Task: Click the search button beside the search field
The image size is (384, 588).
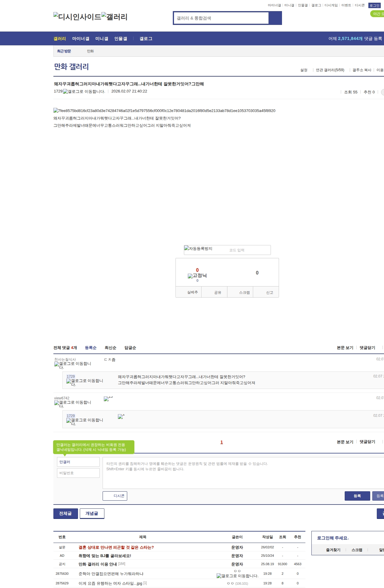Action: 275,18
